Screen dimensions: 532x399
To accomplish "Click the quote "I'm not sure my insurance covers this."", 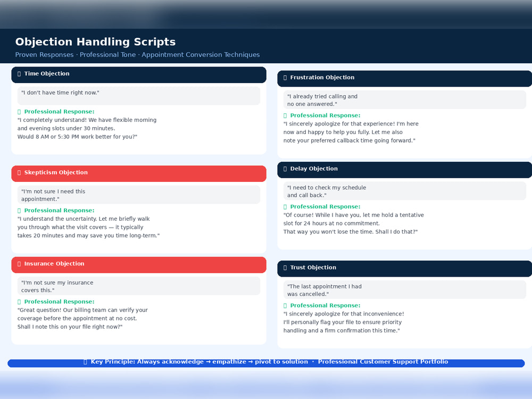I will [57, 286].
